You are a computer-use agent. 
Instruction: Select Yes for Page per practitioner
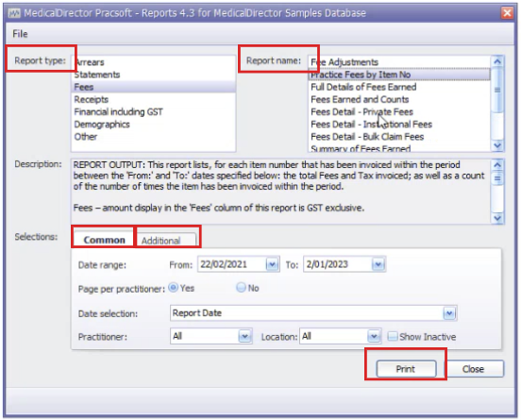point(173,288)
